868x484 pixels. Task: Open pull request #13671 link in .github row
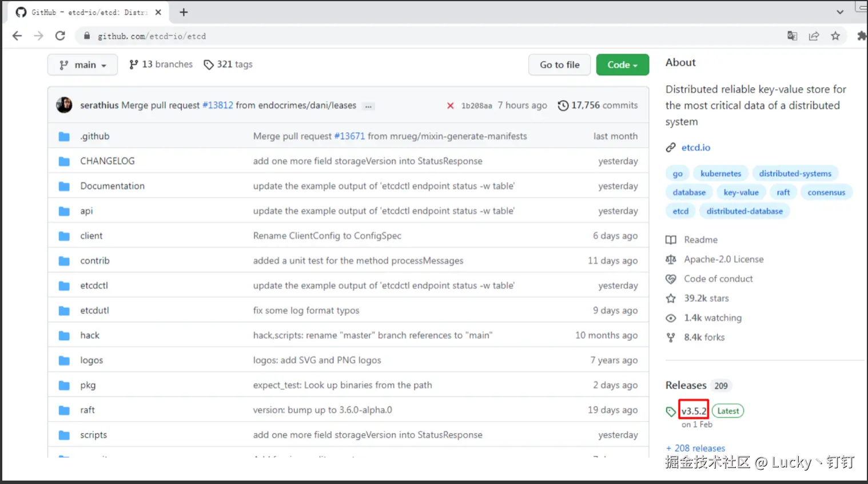pyautogui.click(x=349, y=136)
